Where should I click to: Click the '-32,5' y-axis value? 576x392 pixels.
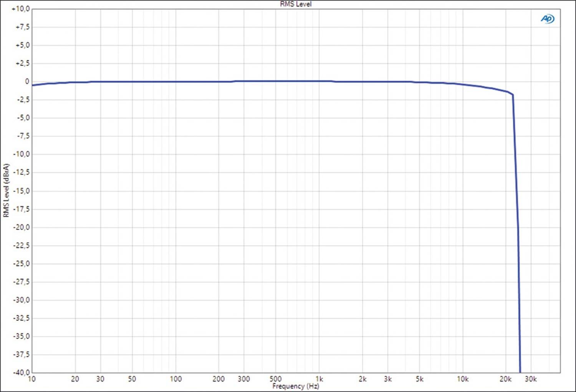(21, 318)
